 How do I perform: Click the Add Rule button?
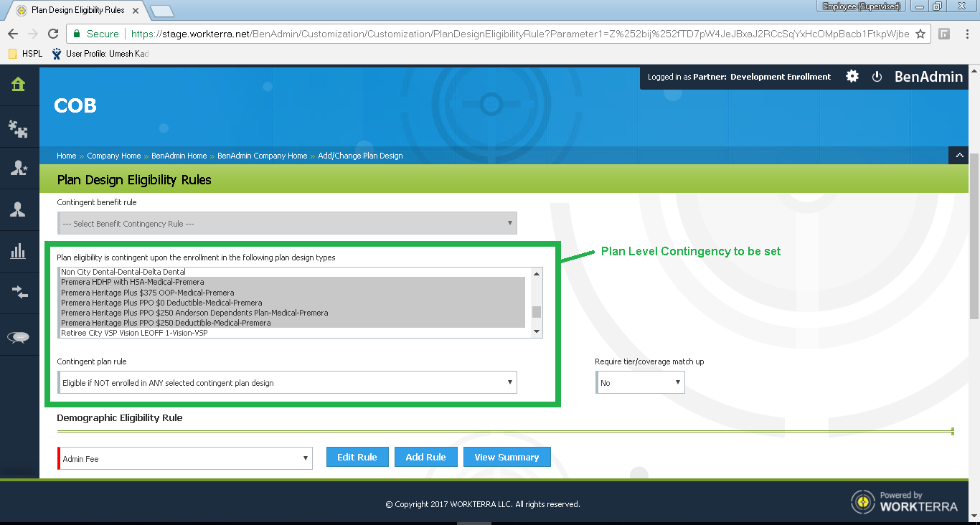click(426, 457)
